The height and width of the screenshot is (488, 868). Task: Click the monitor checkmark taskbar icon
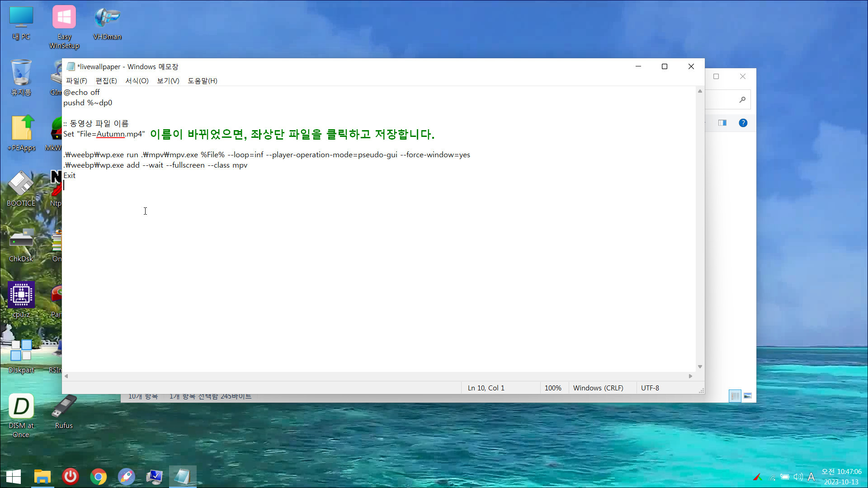pyautogui.click(x=155, y=476)
